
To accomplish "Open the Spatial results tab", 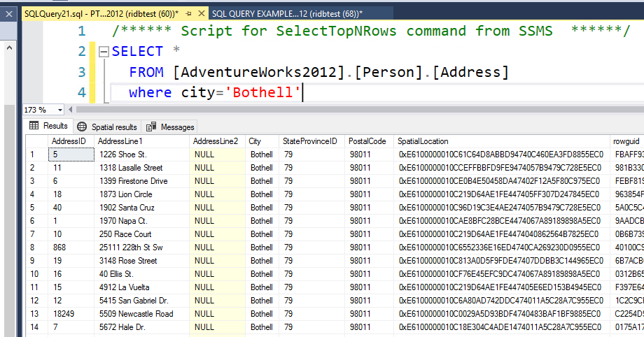I will coord(107,127).
